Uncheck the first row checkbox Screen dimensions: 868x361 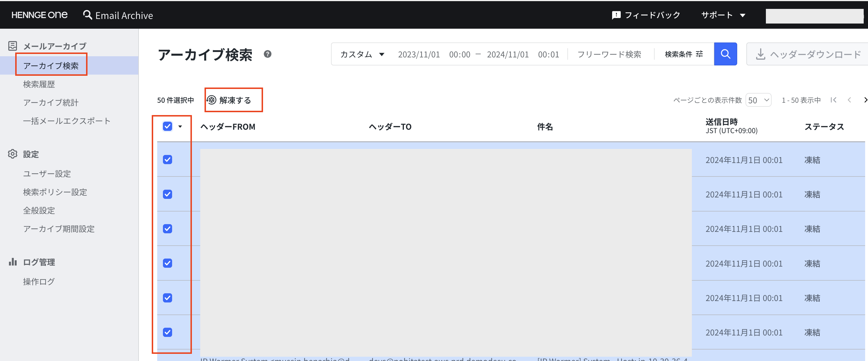(x=168, y=160)
